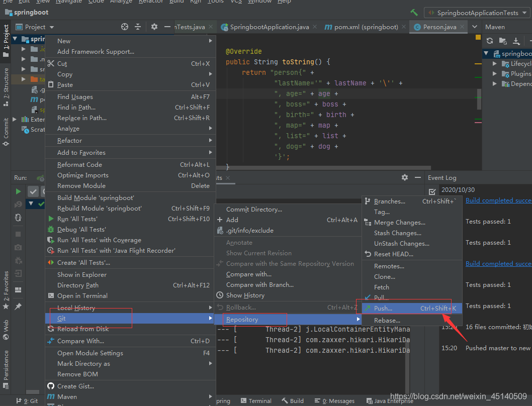Viewport: 532px width, 406px height.
Task: Choose Reformat Code menu entry
Action: [131, 165]
